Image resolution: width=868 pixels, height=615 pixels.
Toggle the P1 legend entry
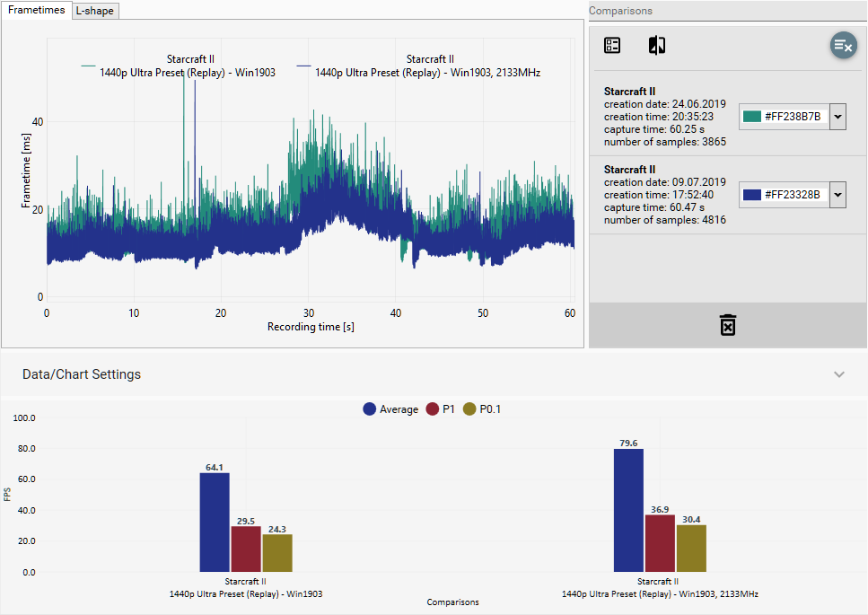pyautogui.click(x=440, y=409)
